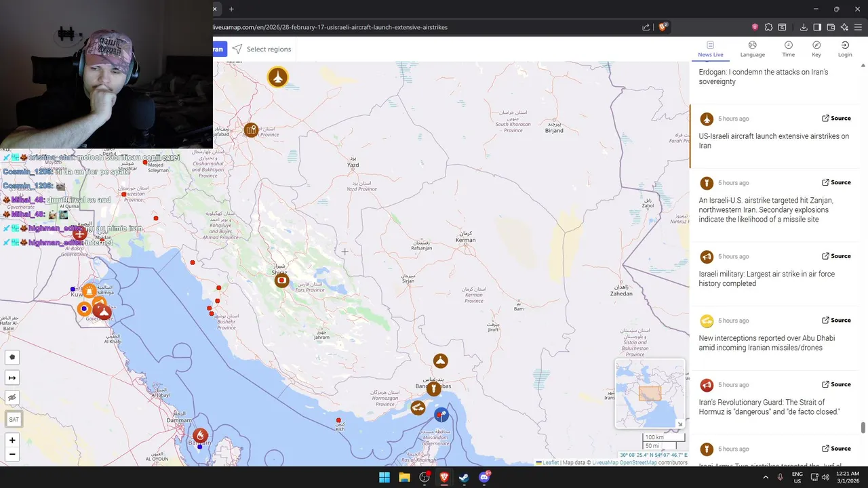Screen dimensions: 868x488
Task: Click the arrow measure tool on map
Action: [12, 378]
